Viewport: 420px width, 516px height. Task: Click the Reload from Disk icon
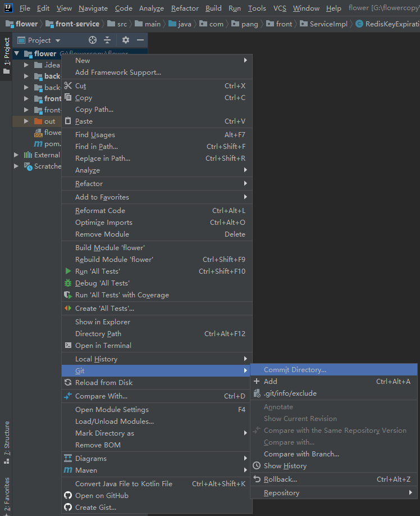(68, 382)
